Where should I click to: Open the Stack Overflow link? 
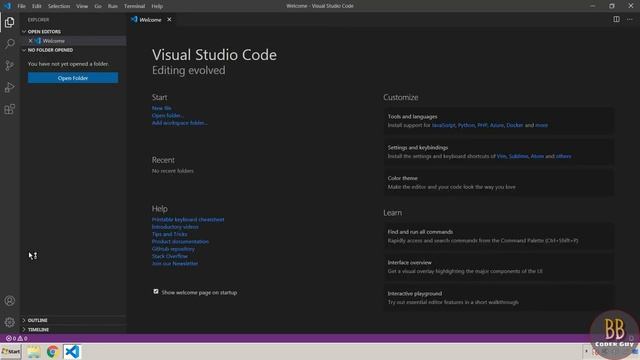coord(170,256)
